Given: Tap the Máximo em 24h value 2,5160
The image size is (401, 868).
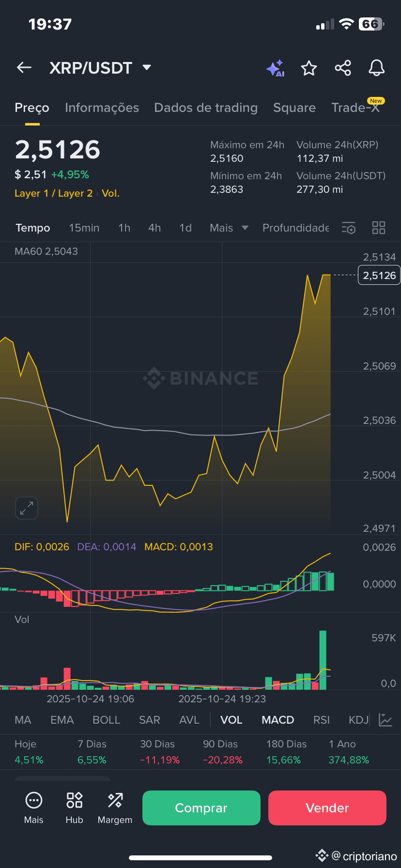Looking at the screenshot, I should (227, 158).
